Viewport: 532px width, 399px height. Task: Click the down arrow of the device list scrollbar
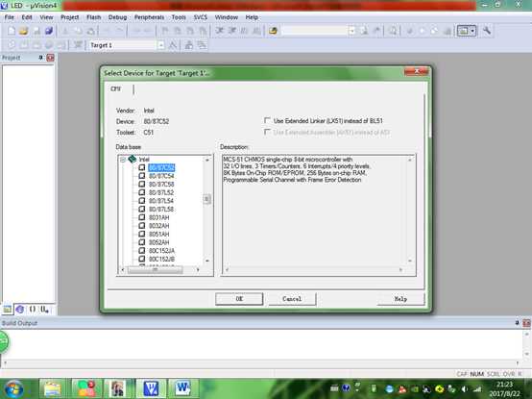[x=207, y=261]
